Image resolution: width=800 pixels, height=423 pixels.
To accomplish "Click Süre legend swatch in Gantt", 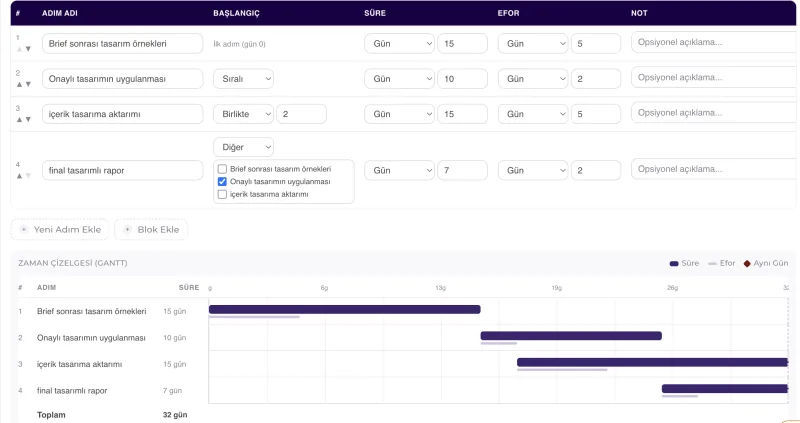I will coord(674,264).
